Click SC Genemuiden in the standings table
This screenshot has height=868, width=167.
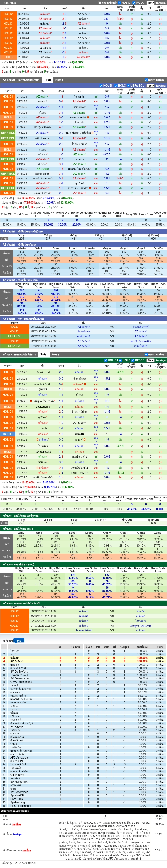click(20, 678)
